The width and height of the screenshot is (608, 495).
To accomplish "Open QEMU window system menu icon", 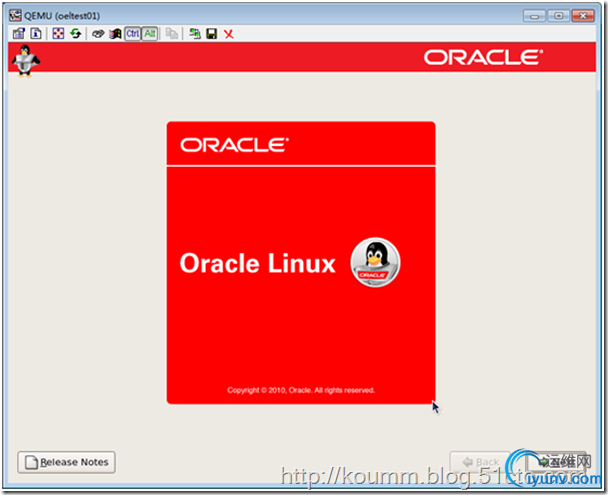I will pos(15,16).
